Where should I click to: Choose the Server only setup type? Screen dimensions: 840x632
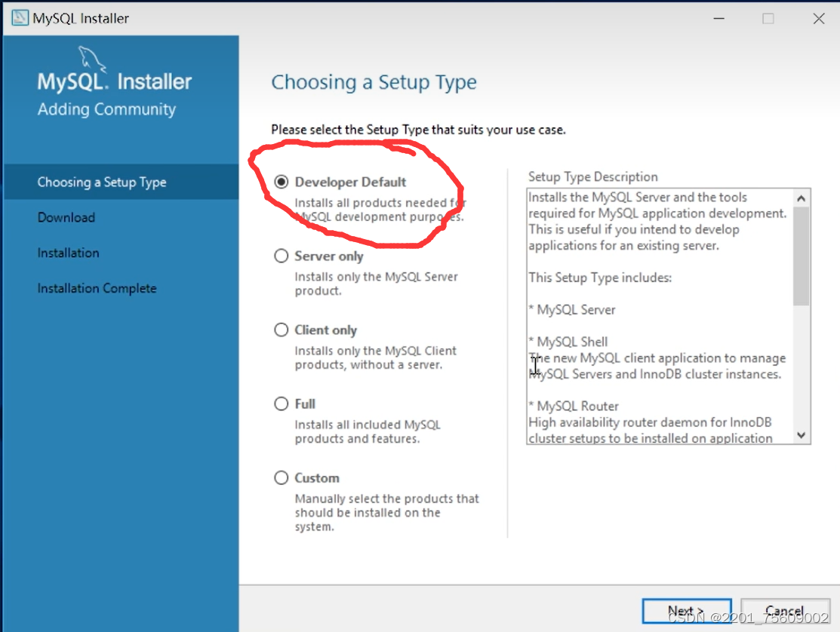(x=282, y=256)
